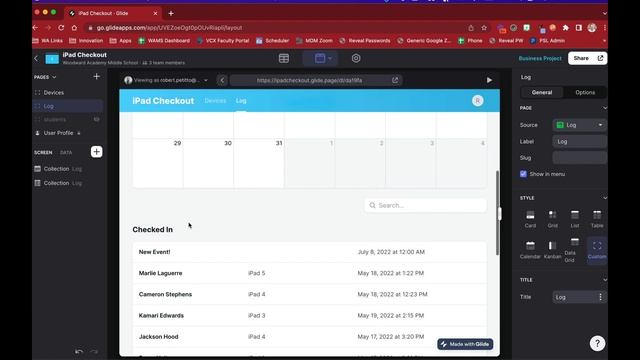
Task: Select the Data Grid style icon
Action: (x=575, y=250)
